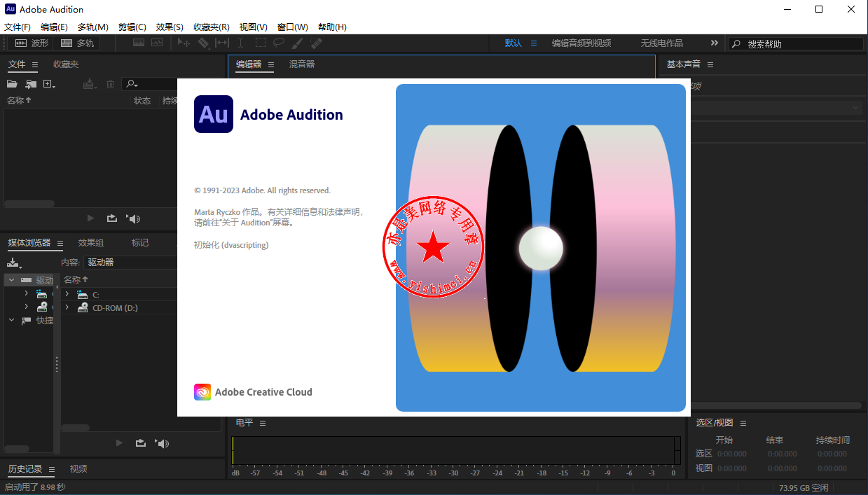Click the Files panel search box

click(x=151, y=84)
